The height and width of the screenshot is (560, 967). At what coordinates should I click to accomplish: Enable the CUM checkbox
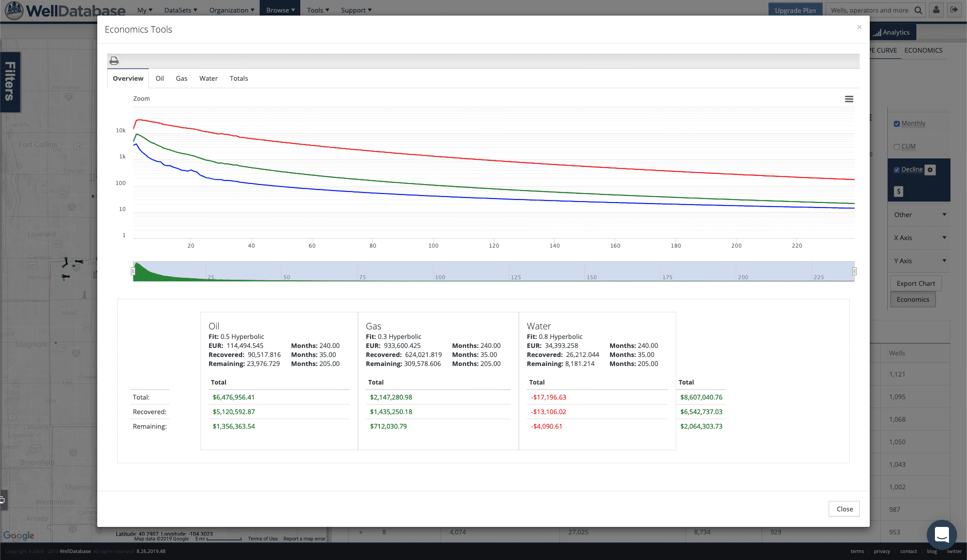click(897, 147)
